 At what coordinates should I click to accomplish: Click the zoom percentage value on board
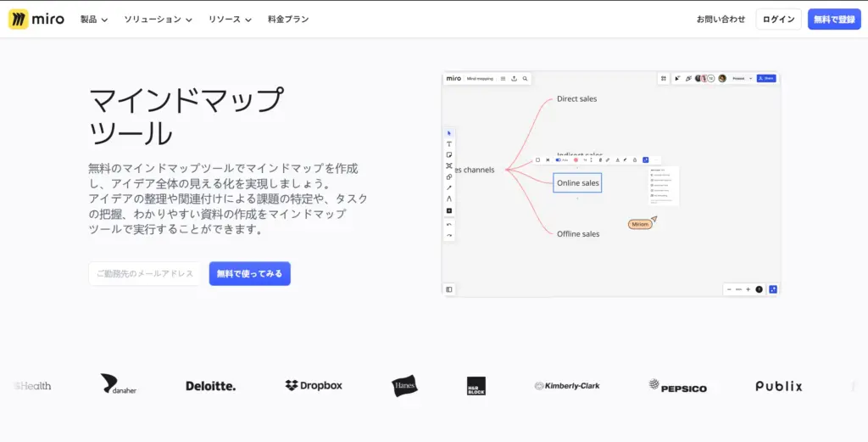coord(738,289)
